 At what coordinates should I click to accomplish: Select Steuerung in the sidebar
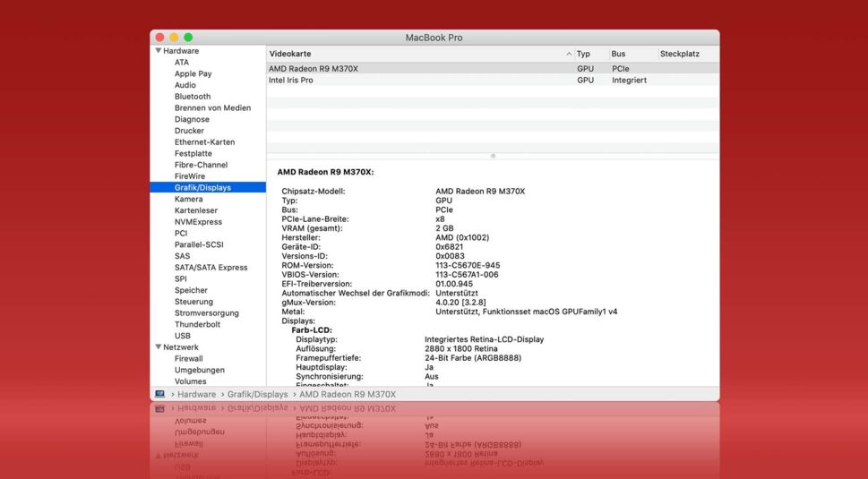click(193, 302)
